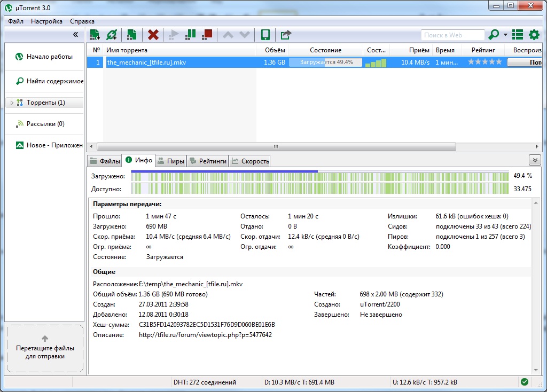The width and height of the screenshot is (547, 392).
Task: Click the Add Torrent toolbar icon
Action: 95,35
